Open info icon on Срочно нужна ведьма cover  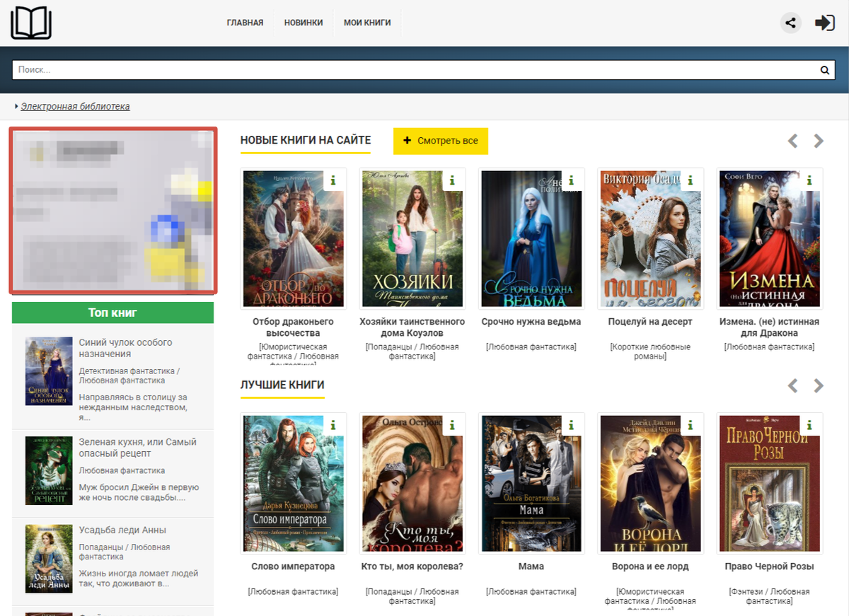click(x=571, y=180)
